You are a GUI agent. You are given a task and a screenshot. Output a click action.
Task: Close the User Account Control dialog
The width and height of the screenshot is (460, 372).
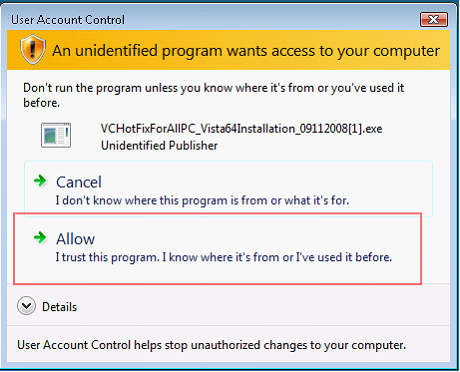433,20
